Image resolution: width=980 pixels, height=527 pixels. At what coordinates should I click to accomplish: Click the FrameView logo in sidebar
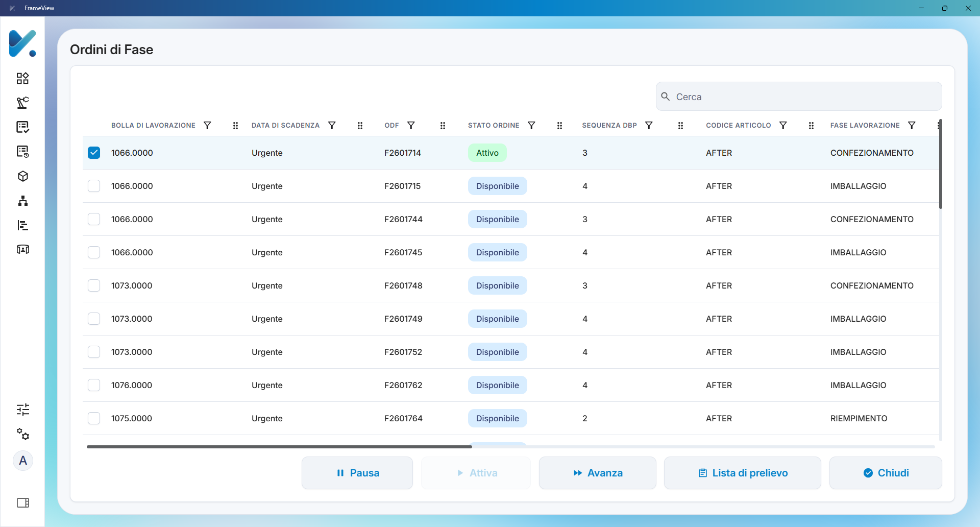click(x=22, y=43)
